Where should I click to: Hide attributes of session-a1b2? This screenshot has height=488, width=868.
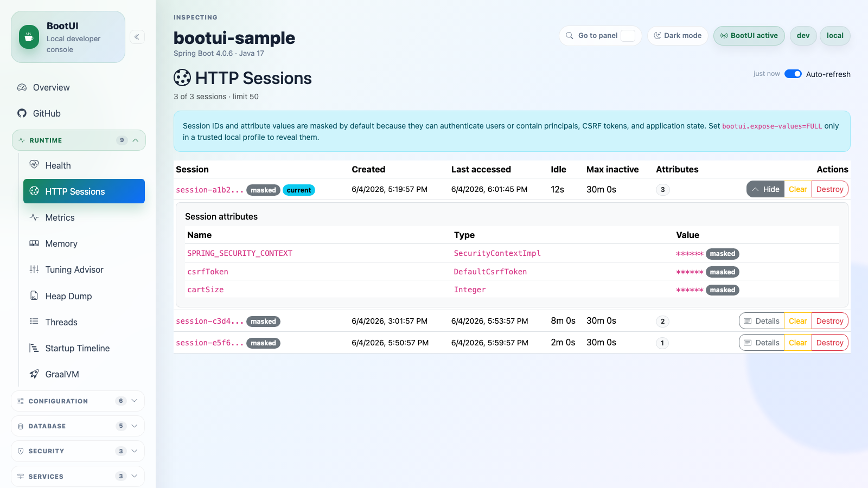point(765,189)
